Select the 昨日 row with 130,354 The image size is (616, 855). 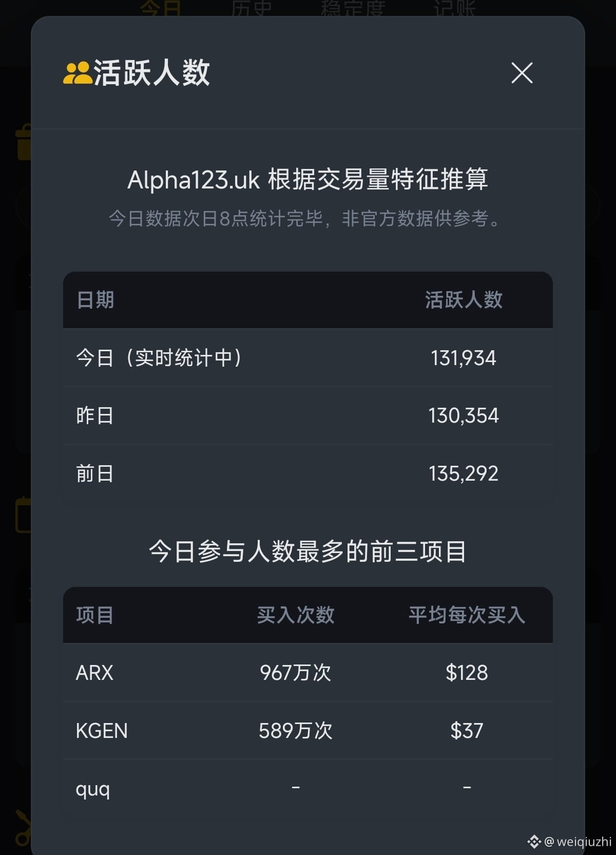point(308,415)
